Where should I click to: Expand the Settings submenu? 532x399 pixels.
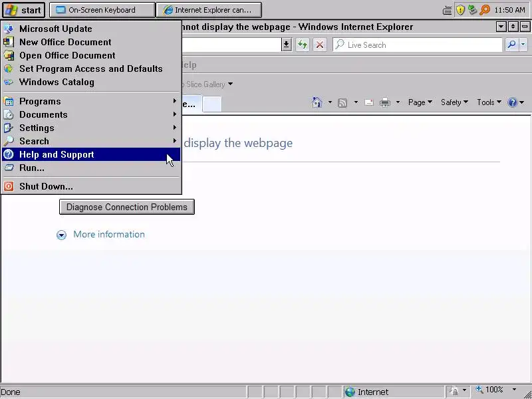click(x=91, y=128)
